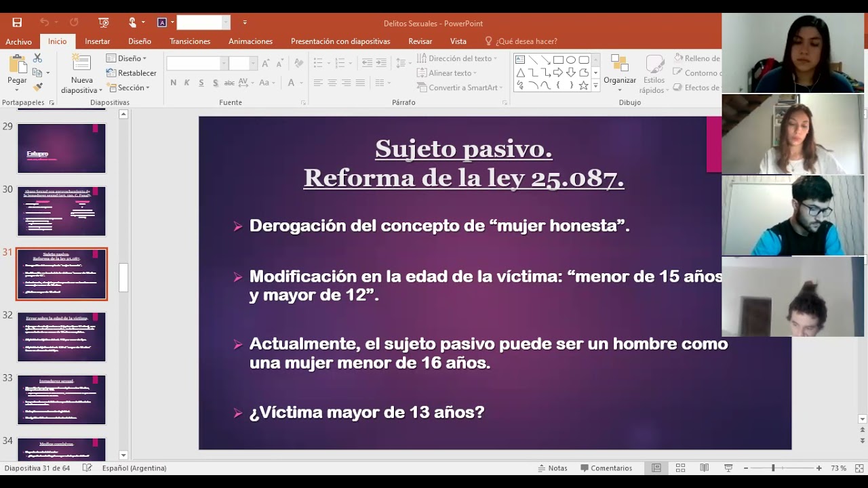Start slideshow from beginning in quick access toolbar
Screen dimensions: 868x488
pos(104,22)
